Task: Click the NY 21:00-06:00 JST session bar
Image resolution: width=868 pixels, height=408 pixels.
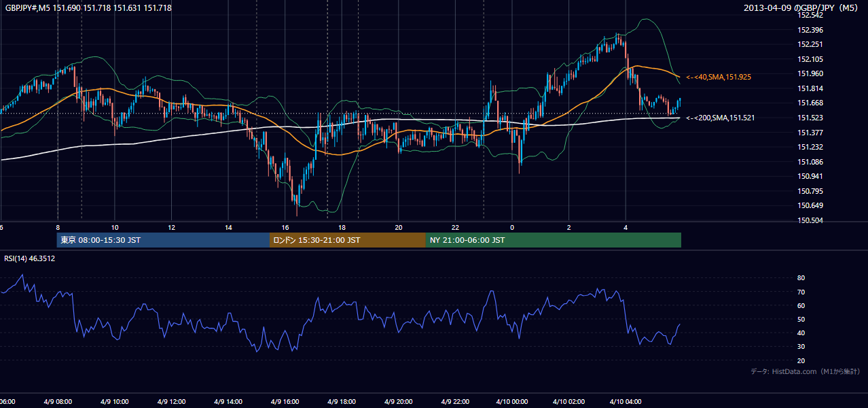Action: 554,240
